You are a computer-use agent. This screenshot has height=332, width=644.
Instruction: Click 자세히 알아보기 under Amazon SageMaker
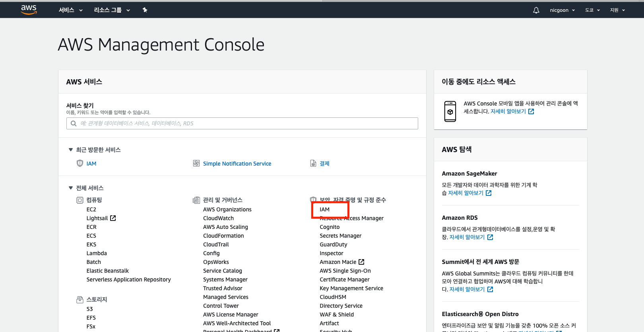466,193
